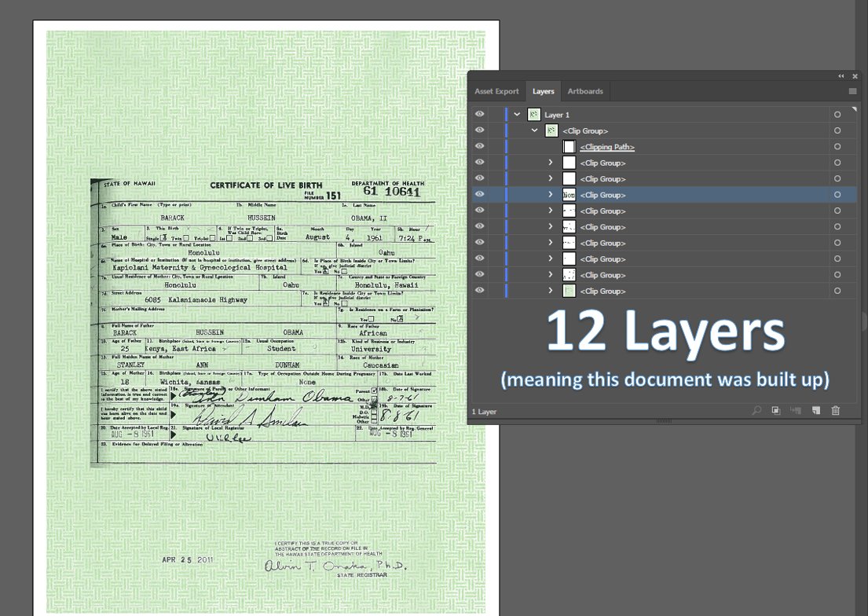Click target circle of the Clipping Path row
Viewport: 868px width, 616px height.
pyautogui.click(x=837, y=147)
